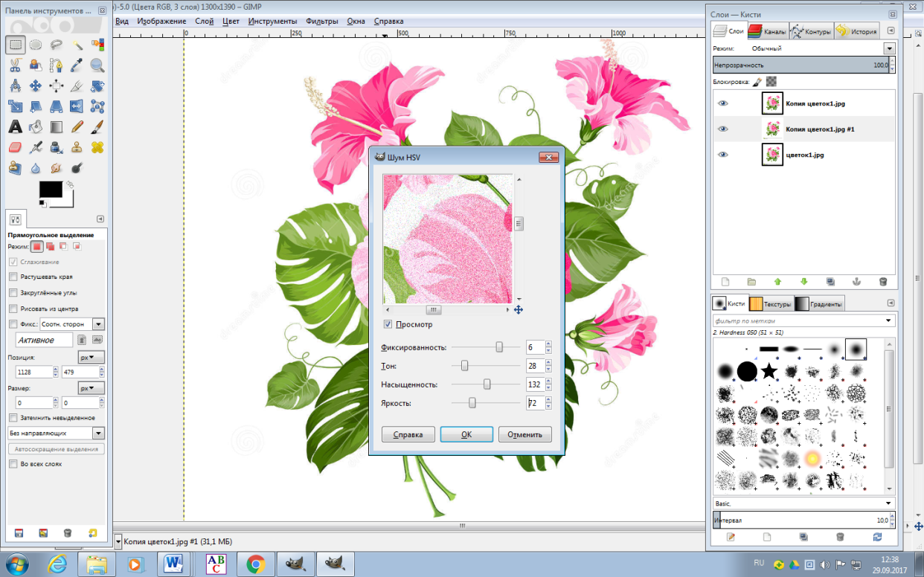The height and width of the screenshot is (577, 924).
Task: Select the Select by Color tool
Action: (x=97, y=45)
